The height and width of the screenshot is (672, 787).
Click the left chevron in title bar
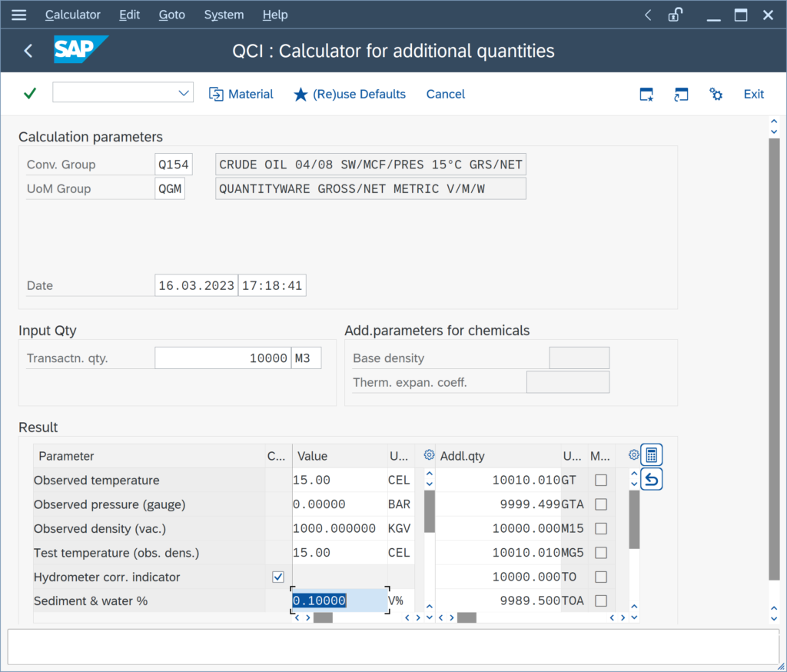648,15
